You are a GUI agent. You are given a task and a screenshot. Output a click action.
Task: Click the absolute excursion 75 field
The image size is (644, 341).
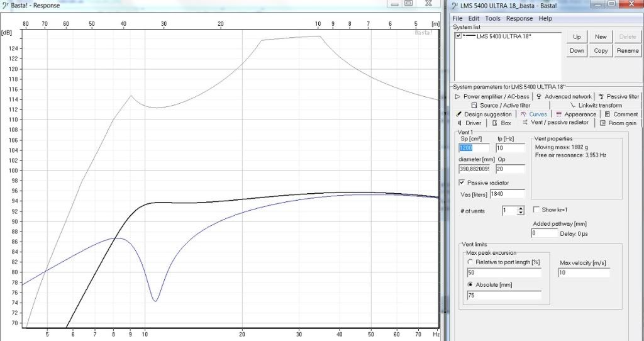(504, 295)
